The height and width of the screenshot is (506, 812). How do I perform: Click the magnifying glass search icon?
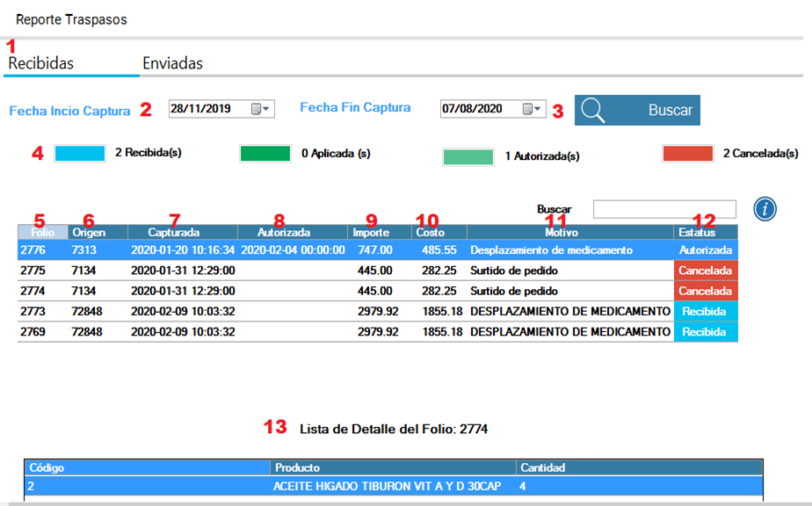pos(595,111)
